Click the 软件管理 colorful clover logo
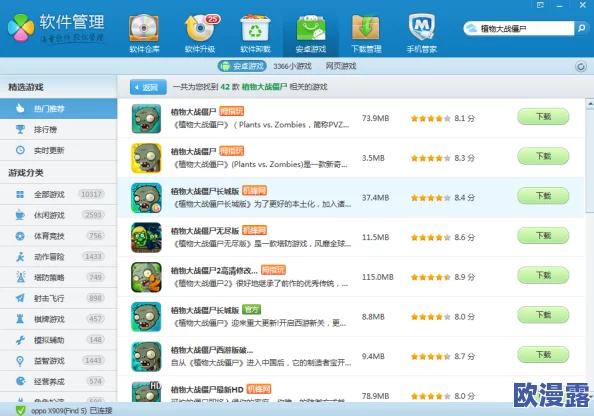The image size is (594, 416). (20, 28)
